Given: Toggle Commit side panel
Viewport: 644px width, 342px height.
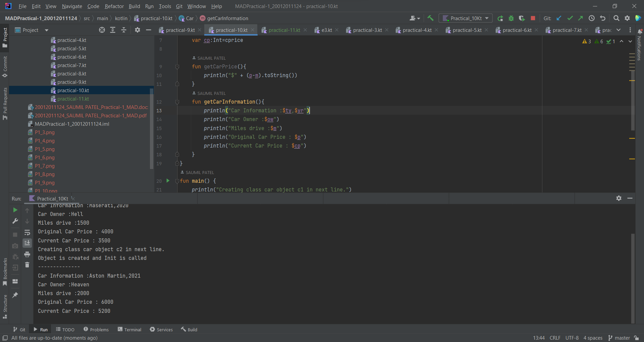Looking at the screenshot, I should (5, 66).
